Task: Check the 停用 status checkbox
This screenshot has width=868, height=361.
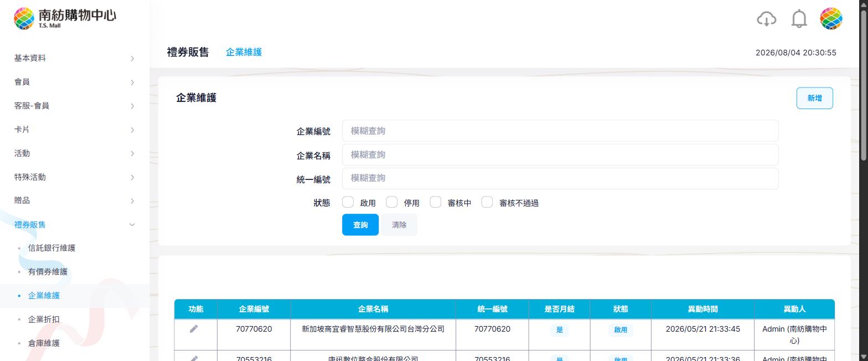Action: [392, 202]
